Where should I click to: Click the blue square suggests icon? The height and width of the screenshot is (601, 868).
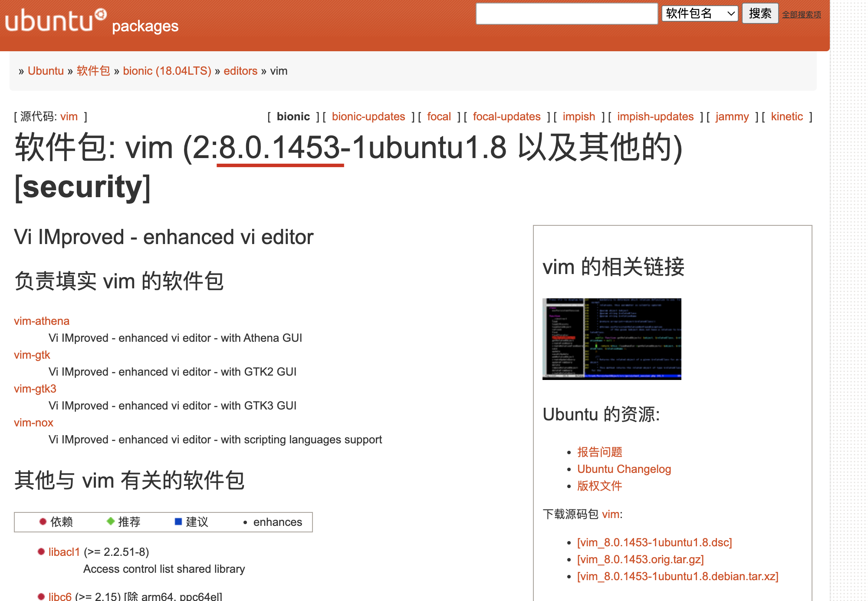tap(178, 521)
